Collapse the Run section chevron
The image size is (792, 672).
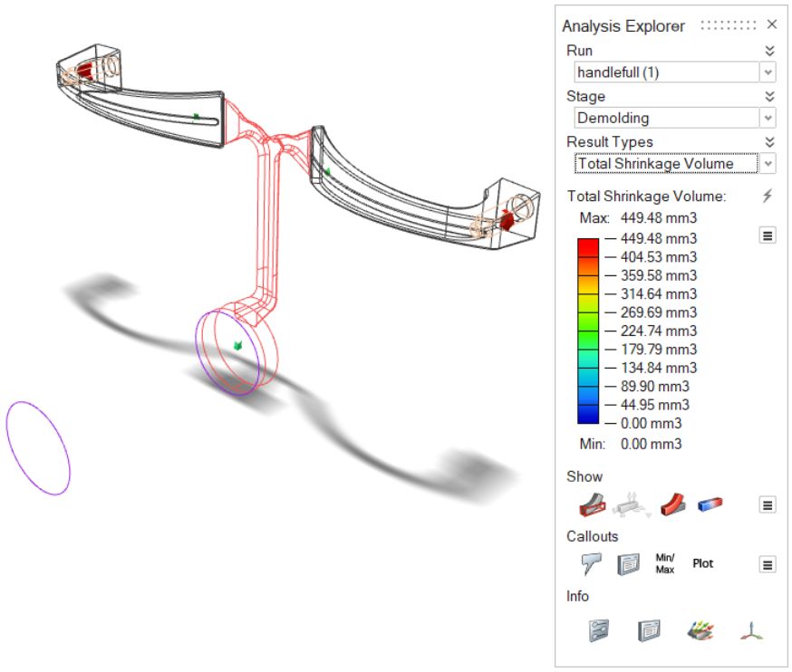pyautogui.click(x=769, y=51)
